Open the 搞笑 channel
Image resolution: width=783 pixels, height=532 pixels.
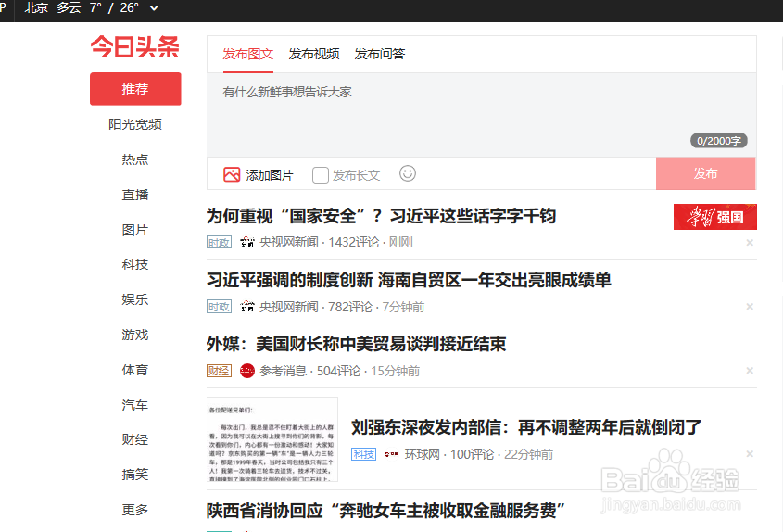pyautogui.click(x=135, y=474)
